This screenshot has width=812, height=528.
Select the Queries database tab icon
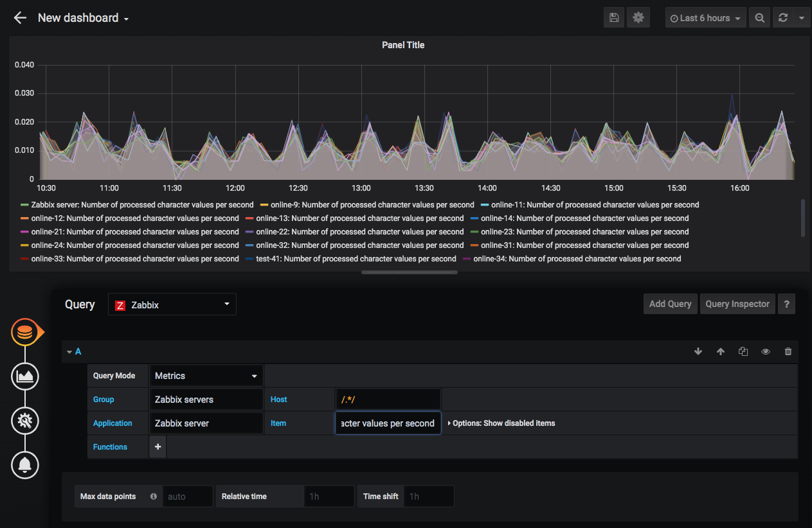(25, 332)
